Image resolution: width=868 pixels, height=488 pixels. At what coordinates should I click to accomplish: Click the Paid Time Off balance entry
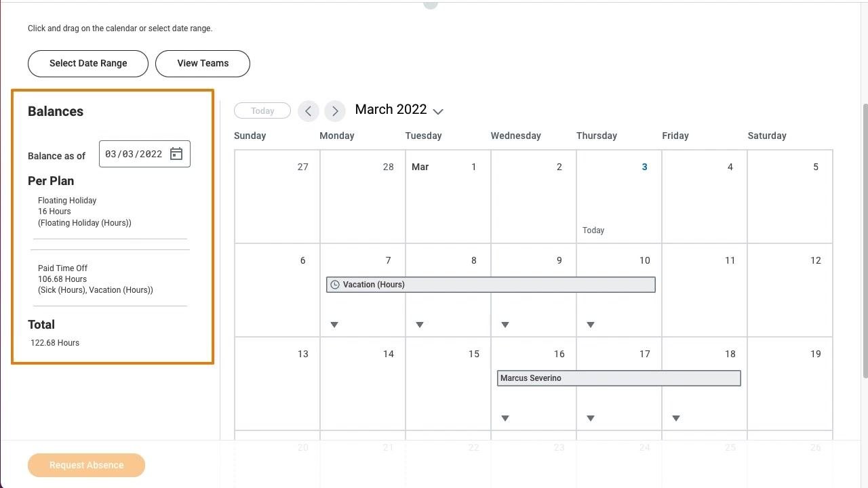[96, 279]
